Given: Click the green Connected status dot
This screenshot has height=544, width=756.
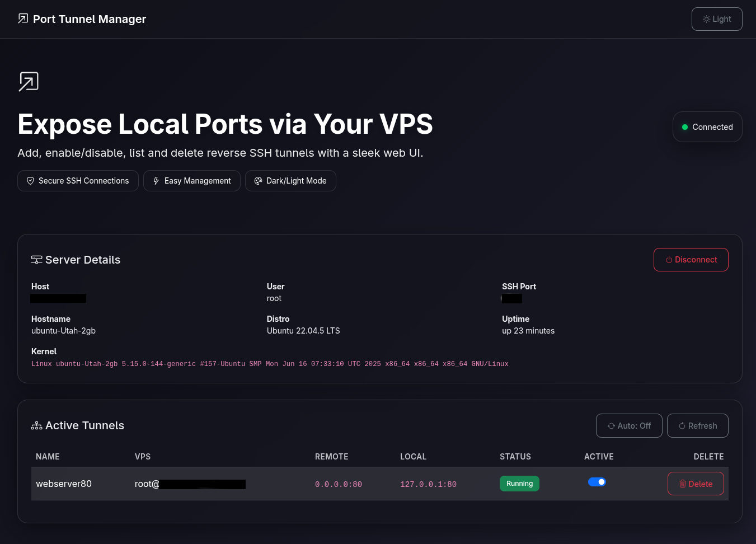Looking at the screenshot, I should pyautogui.click(x=684, y=127).
